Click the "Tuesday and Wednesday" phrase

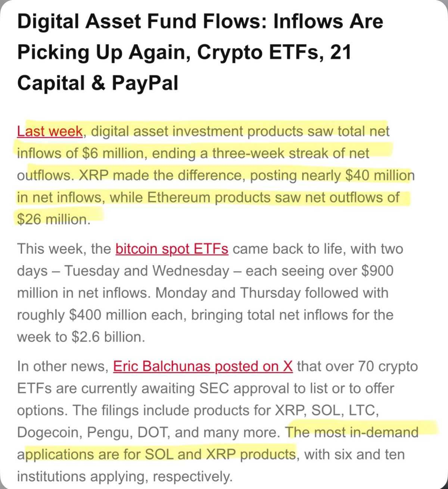click(x=147, y=271)
